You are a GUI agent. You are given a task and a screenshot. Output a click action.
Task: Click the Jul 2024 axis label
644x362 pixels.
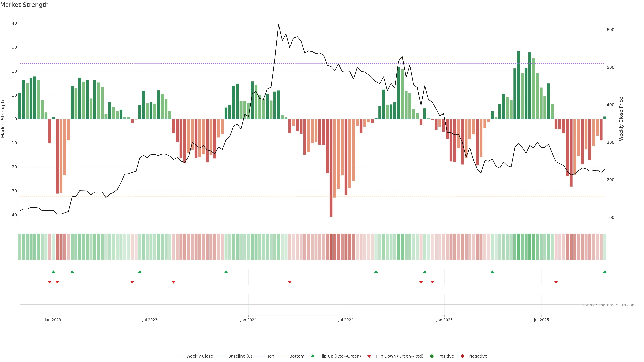(x=346, y=320)
